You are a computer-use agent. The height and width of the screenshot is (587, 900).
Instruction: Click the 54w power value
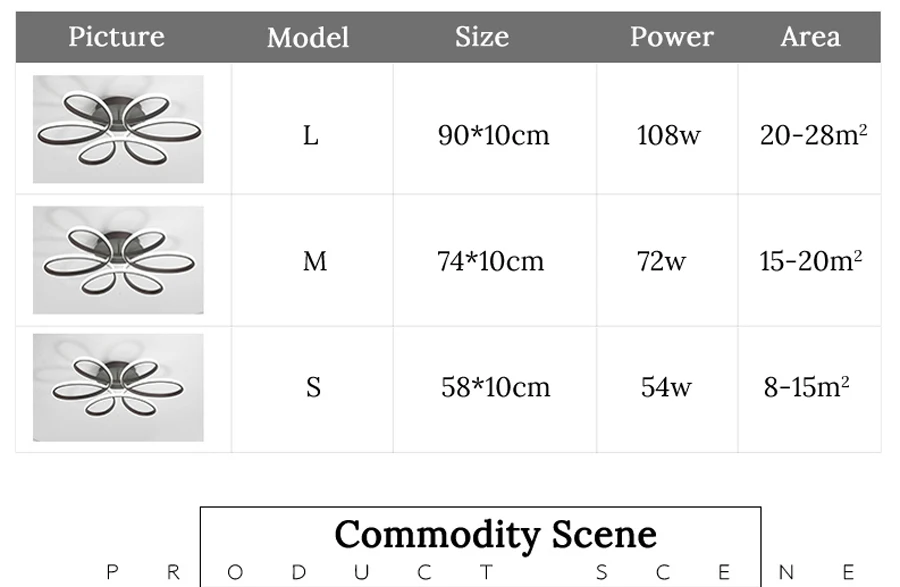point(666,387)
